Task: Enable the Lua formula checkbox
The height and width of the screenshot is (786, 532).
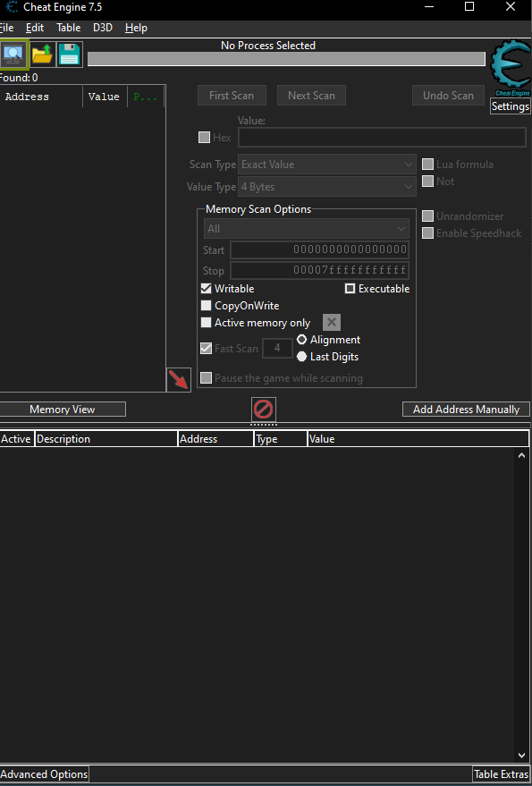Action: [x=427, y=165]
